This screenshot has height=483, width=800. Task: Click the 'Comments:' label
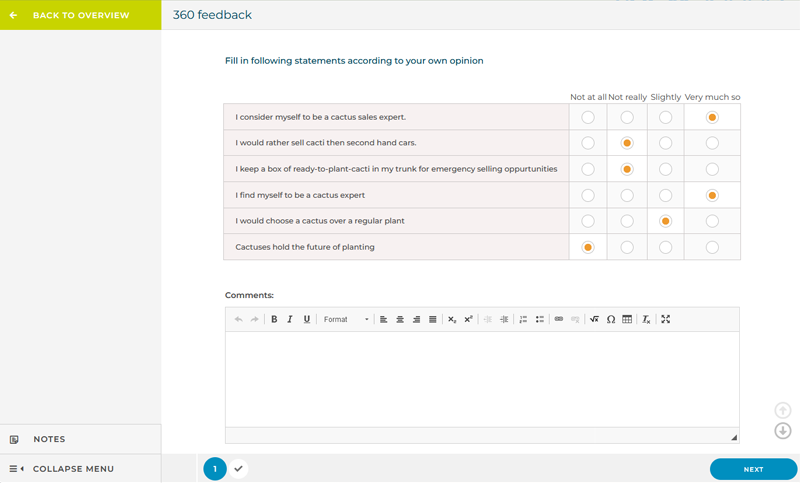coord(249,295)
